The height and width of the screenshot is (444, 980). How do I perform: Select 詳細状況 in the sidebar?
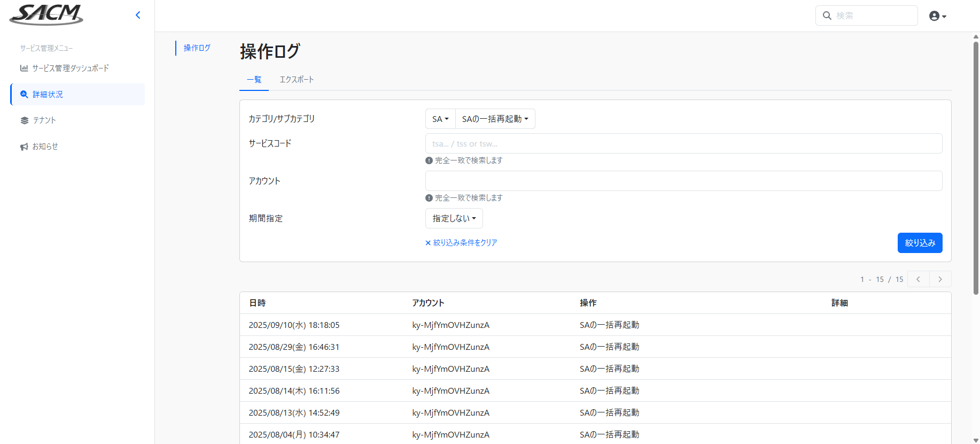[48, 94]
